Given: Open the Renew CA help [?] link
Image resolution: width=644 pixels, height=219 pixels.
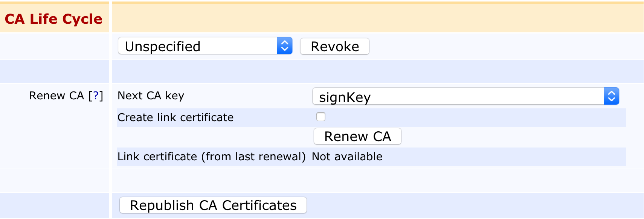Looking at the screenshot, I should (x=96, y=96).
